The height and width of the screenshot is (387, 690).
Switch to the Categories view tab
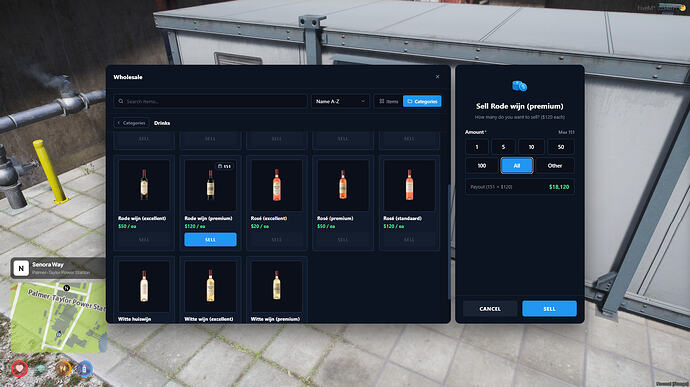pos(422,101)
